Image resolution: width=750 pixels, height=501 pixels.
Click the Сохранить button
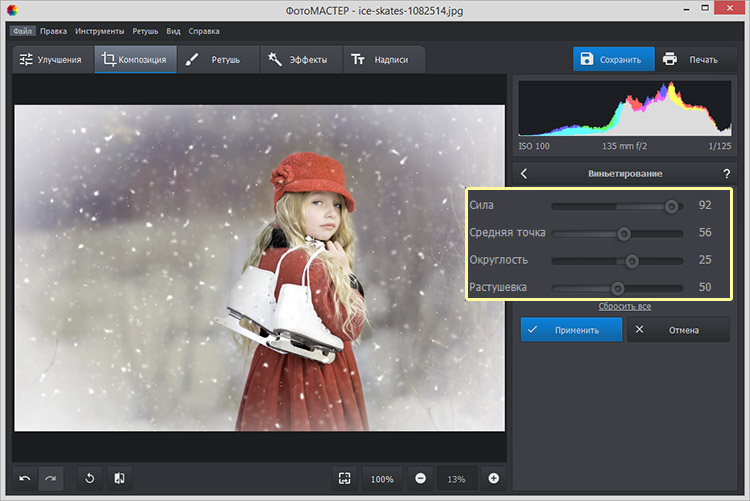pyautogui.click(x=614, y=59)
